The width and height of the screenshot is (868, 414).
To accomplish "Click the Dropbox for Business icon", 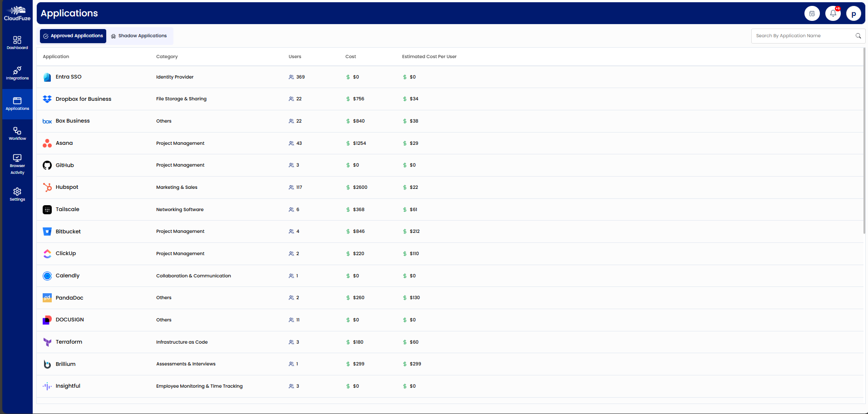I will (47, 99).
